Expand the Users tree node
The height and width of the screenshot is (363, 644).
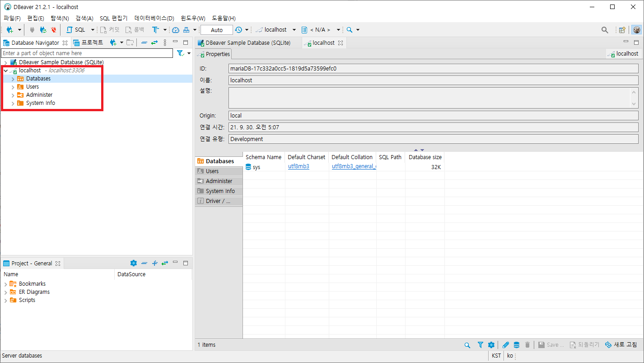13,87
